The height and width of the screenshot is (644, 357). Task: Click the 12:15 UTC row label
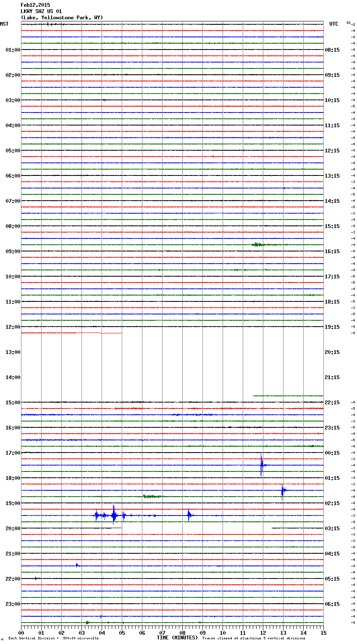pos(332,151)
